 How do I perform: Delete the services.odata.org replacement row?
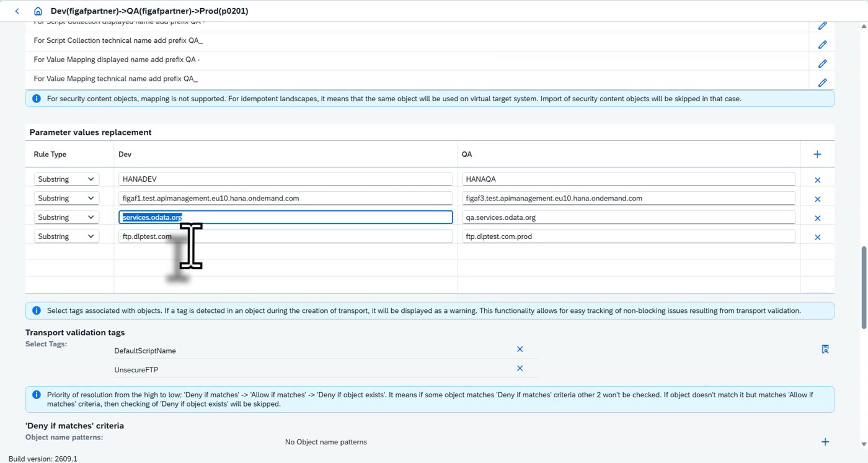tap(817, 218)
